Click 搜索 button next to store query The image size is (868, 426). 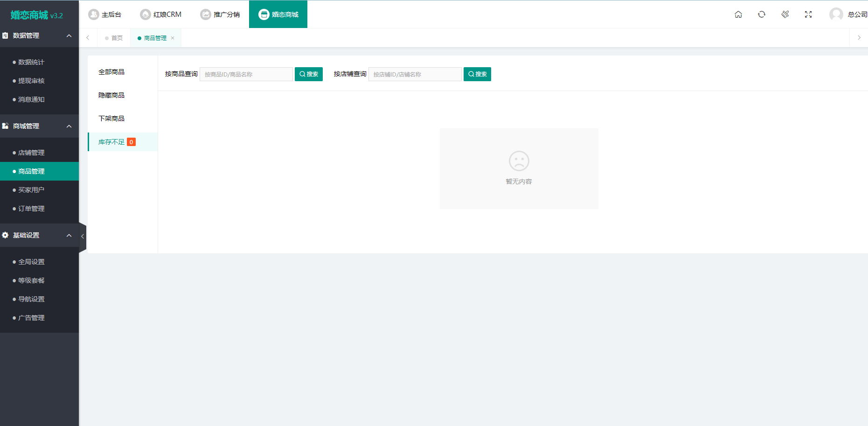477,74
